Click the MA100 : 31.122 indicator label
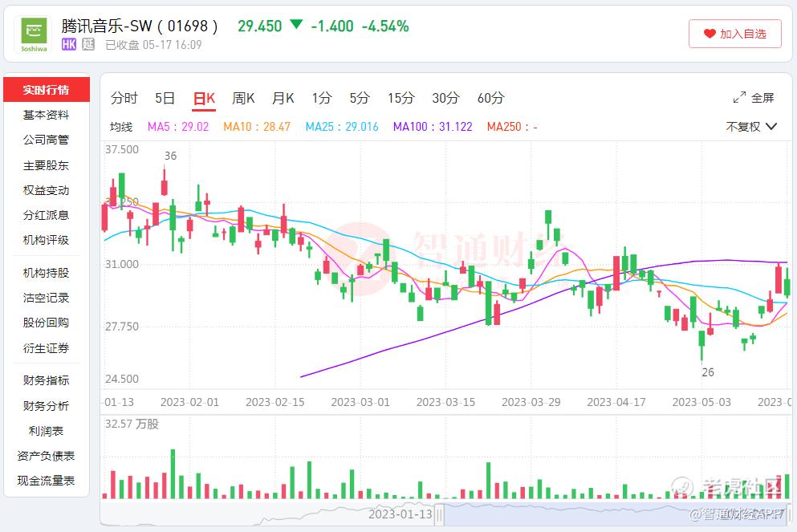The height and width of the screenshot is (532, 797). (433, 127)
